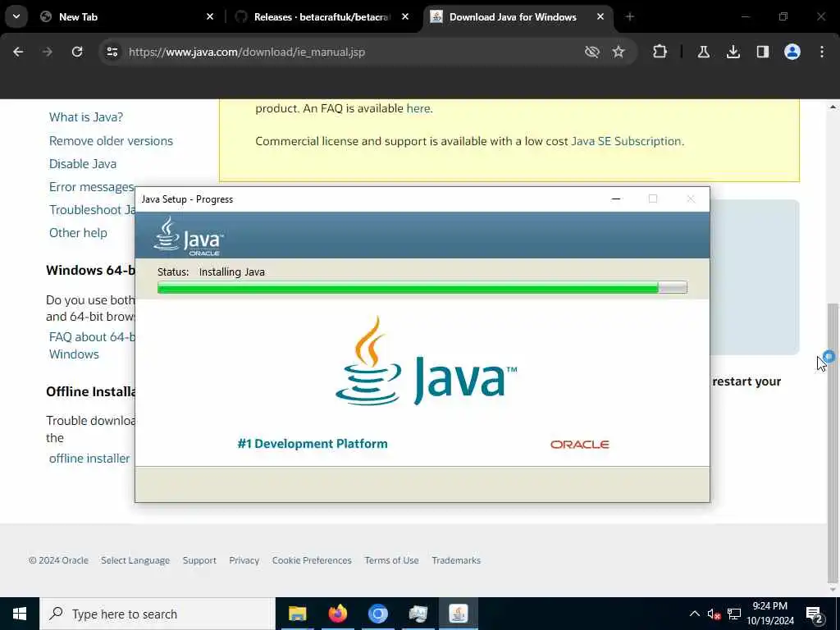Open the Java SE Subscription link
Viewport: 840px width, 630px height.
click(x=626, y=141)
